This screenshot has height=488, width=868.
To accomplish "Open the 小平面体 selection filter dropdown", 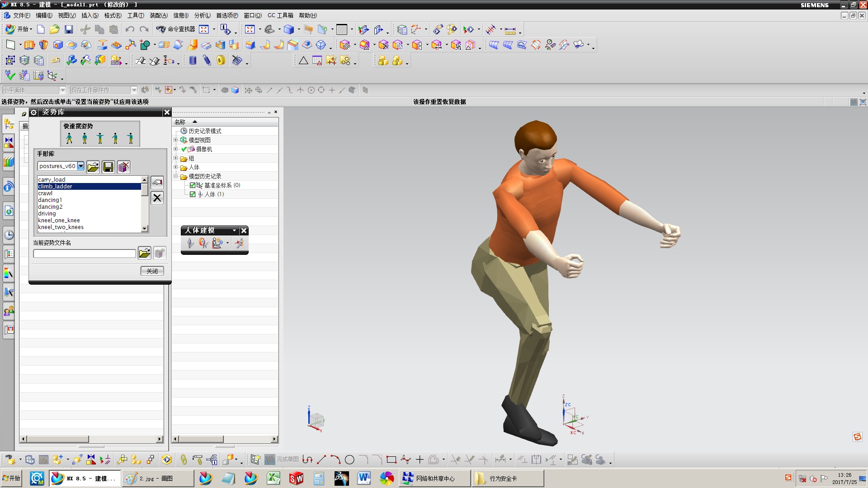I will 62,90.
